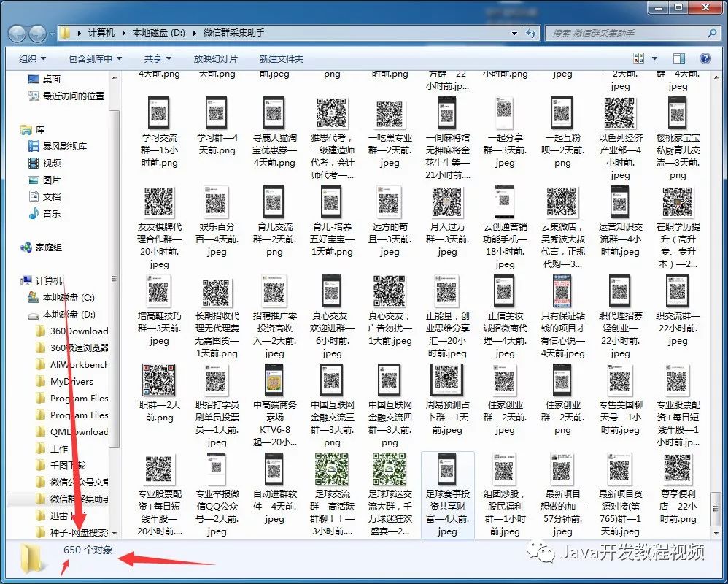This screenshot has width=728, height=584.
Task: Select file 一起分享群—3天前.jpeg
Action: (x=505, y=131)
